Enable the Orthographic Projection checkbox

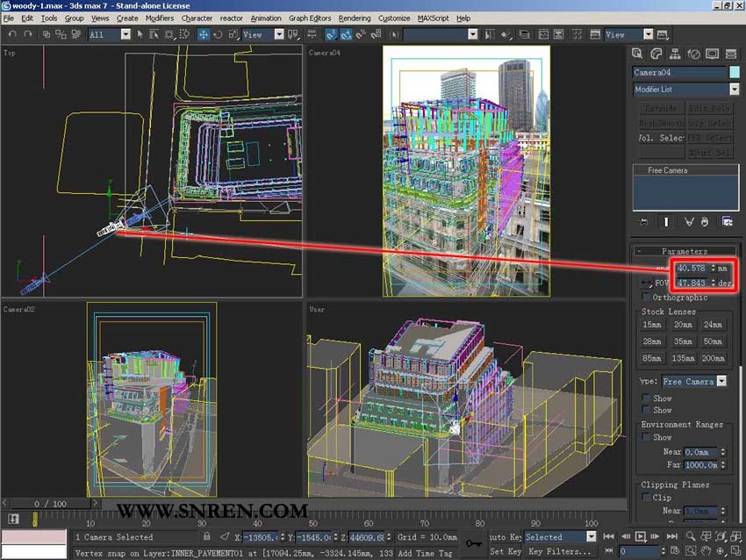tap(645, 297)
